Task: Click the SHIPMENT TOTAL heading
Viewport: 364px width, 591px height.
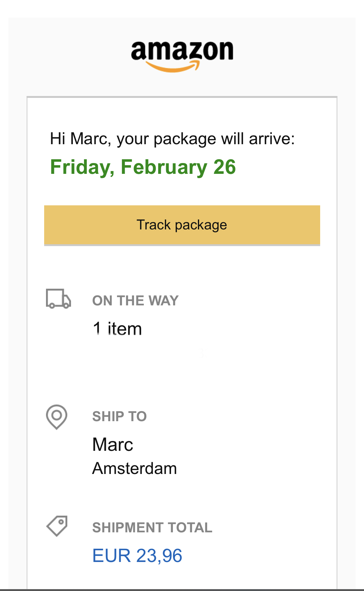Action: pos(152,527)
